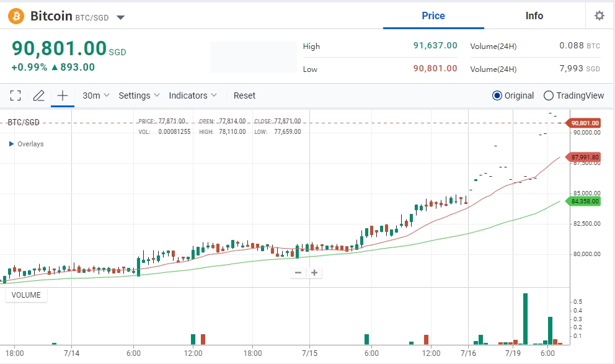The image size is (615, 364).
Task: Zoom out chart with minus button
Action: pyautogui.click(x=298, y=273)
